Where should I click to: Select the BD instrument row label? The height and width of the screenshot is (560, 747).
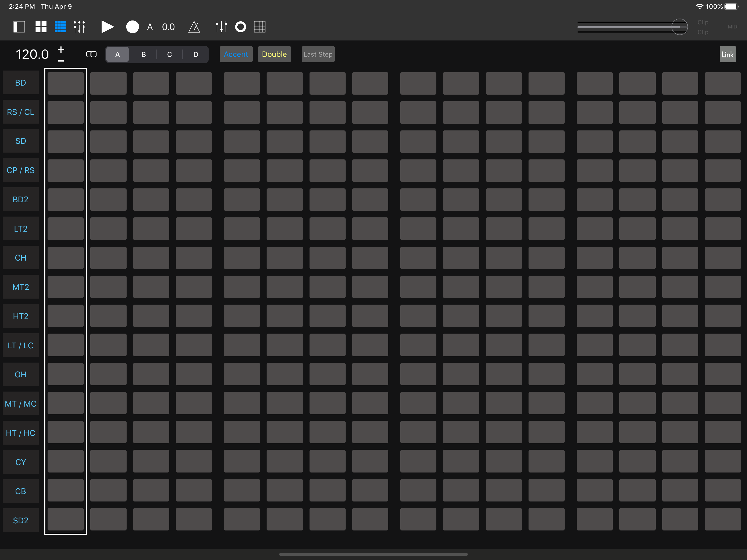click(21, 83)
